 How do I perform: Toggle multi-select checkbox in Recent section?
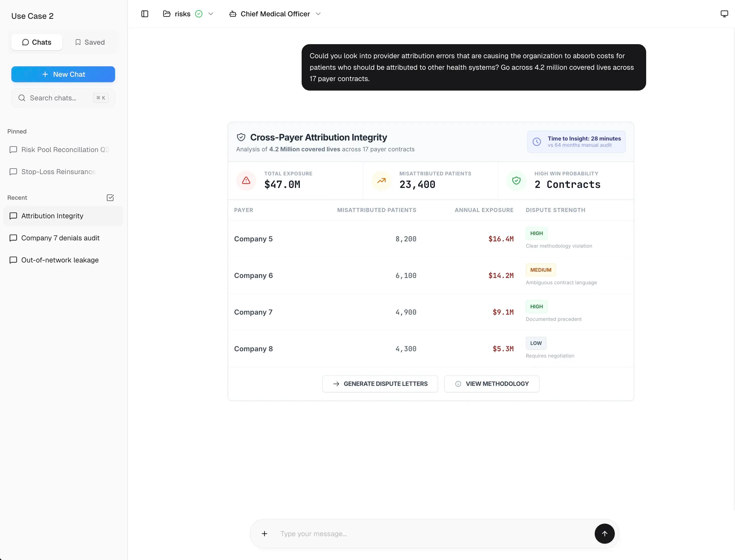[110, 197]
